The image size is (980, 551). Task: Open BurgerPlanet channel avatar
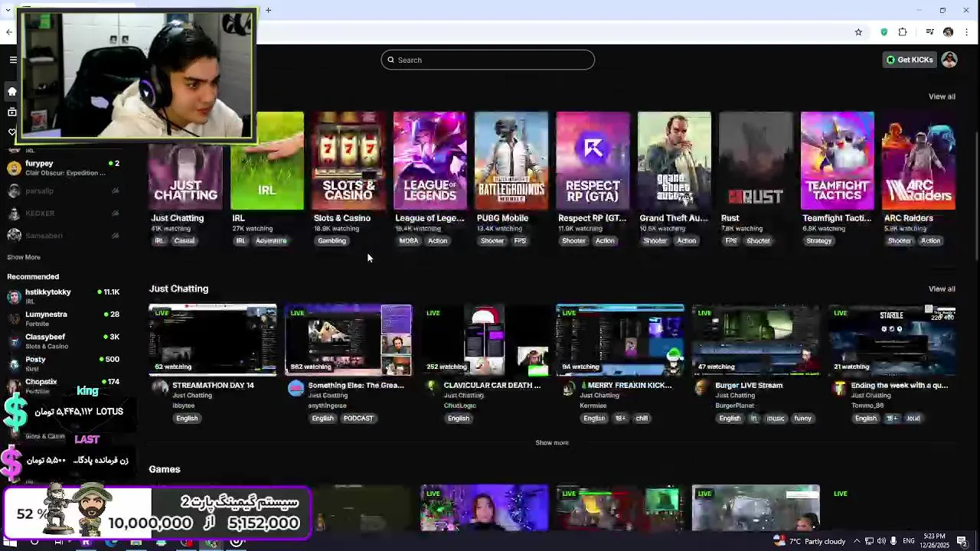702,388
